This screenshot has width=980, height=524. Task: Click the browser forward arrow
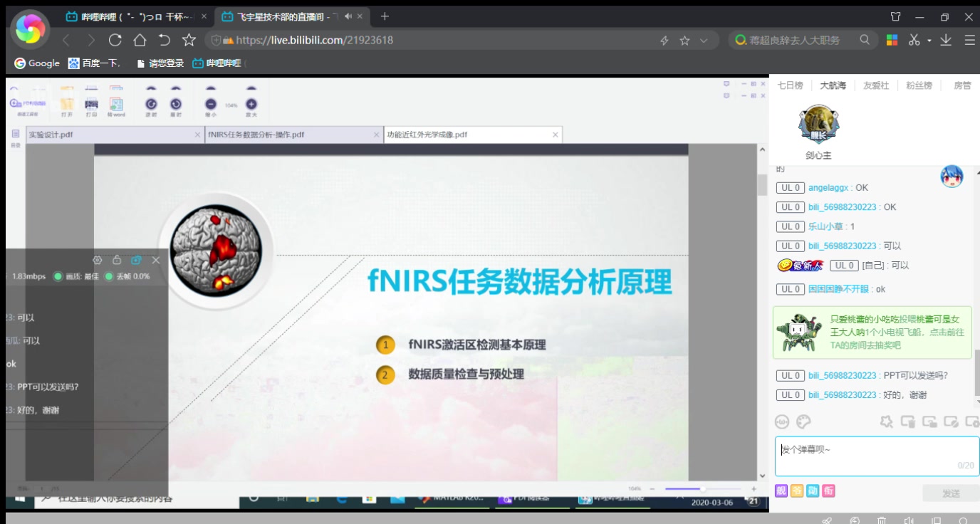coord(90,41)
